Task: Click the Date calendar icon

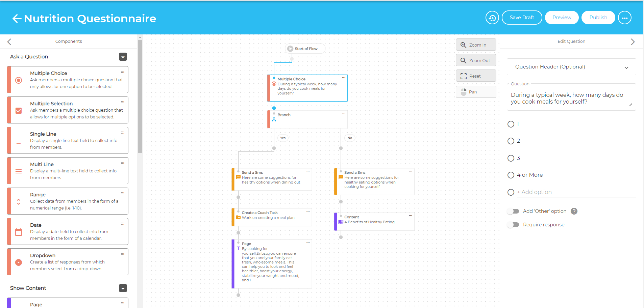Action: tap(19, 232)
